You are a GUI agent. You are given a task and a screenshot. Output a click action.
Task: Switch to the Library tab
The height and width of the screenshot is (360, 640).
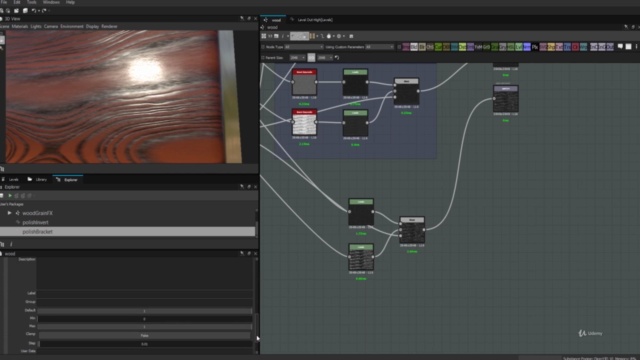(x=38, y=180)
